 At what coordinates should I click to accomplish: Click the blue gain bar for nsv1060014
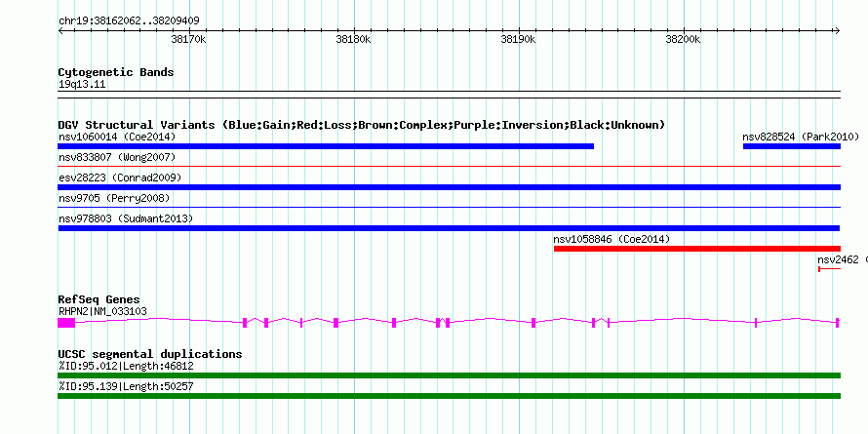coord(326,146)
